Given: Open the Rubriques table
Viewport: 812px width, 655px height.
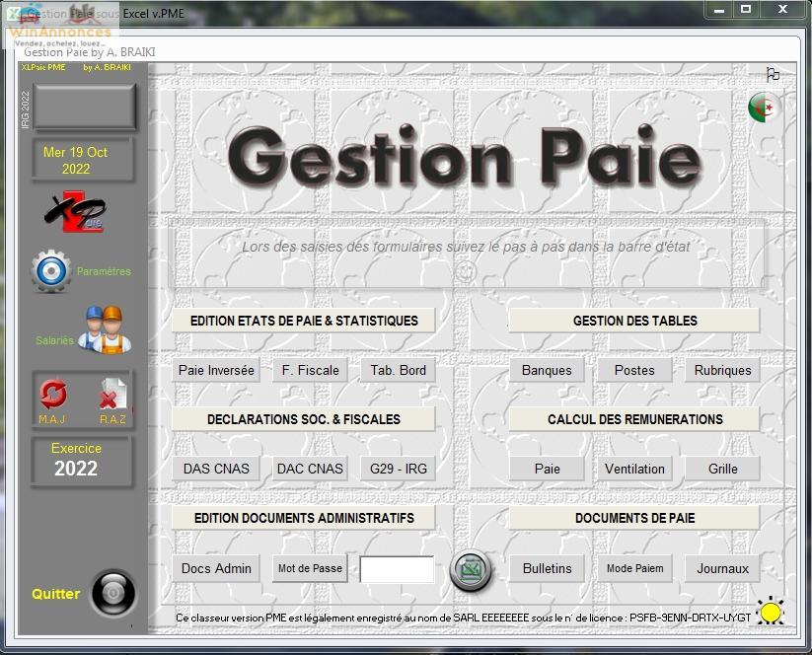Looking at the screenshot, I should tap(722, 371).
